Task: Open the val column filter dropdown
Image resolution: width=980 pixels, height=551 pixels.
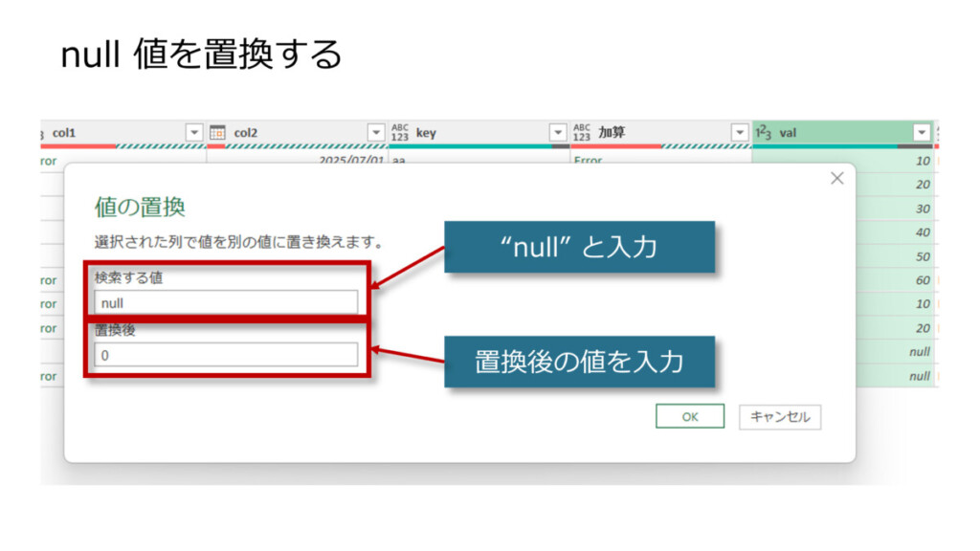Action: point(922,133)
